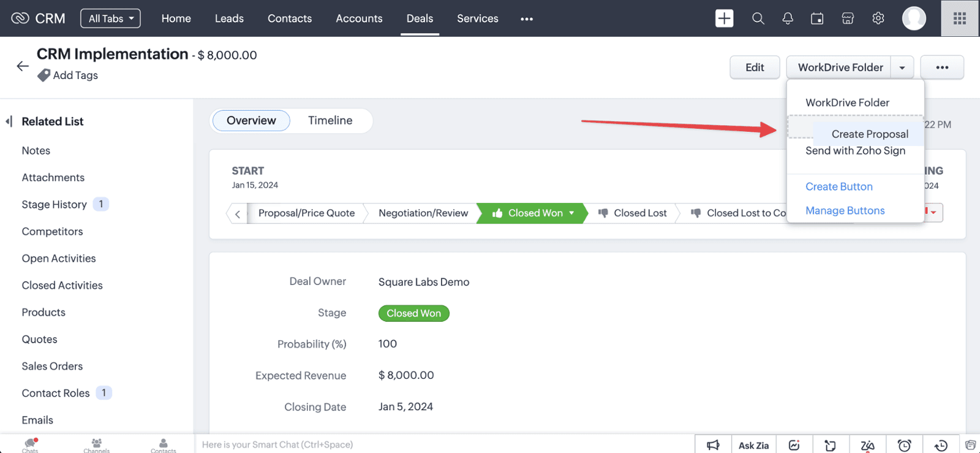980x453 pixels.
Task: Open Attachments in the Related List
Action: point(53,178)
